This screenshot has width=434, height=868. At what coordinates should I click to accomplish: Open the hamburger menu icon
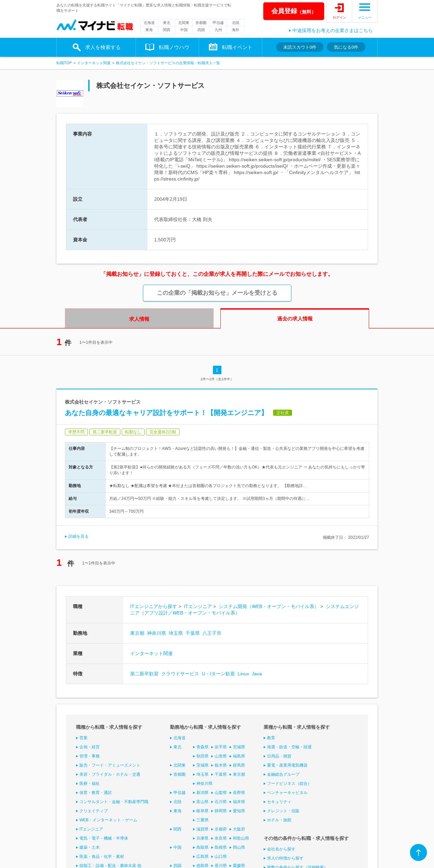point(364,7)
